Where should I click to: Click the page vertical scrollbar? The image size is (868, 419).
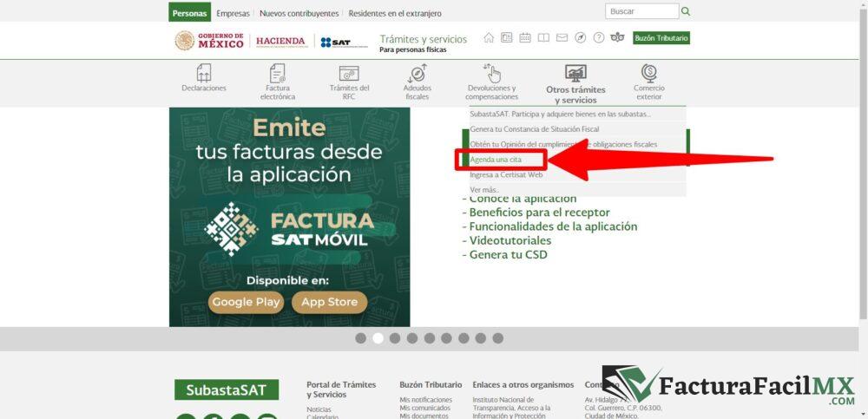pos(863,166)
